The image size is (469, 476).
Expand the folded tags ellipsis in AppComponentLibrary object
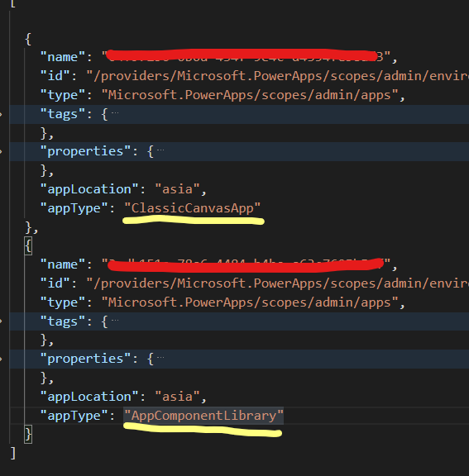pyautogui.click(x=115, y=321)
